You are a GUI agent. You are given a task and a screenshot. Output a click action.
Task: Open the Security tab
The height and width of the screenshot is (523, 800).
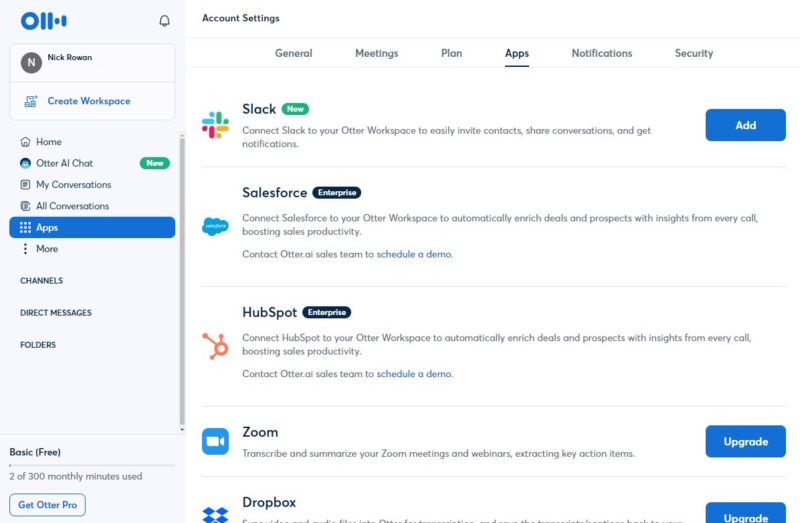694,53
